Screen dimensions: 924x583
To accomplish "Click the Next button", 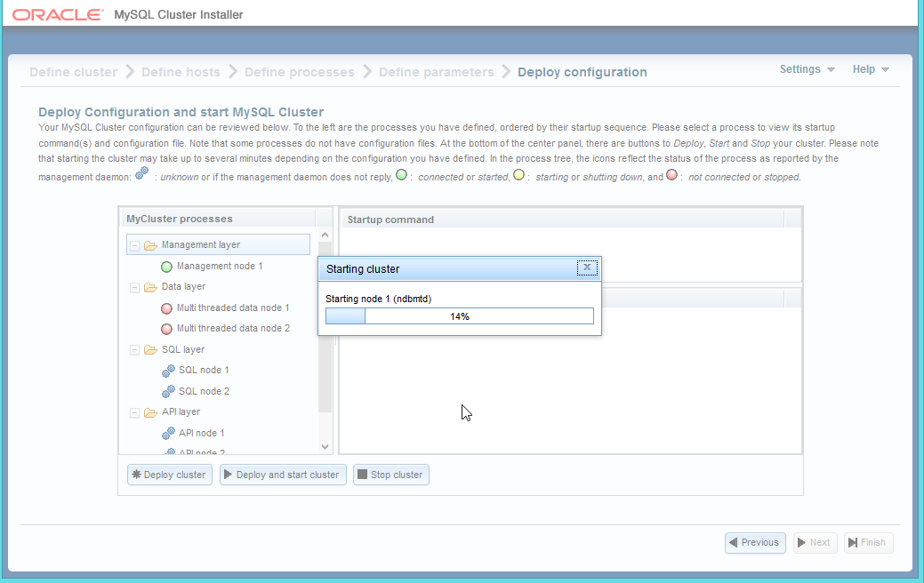I will click(815, 542).
